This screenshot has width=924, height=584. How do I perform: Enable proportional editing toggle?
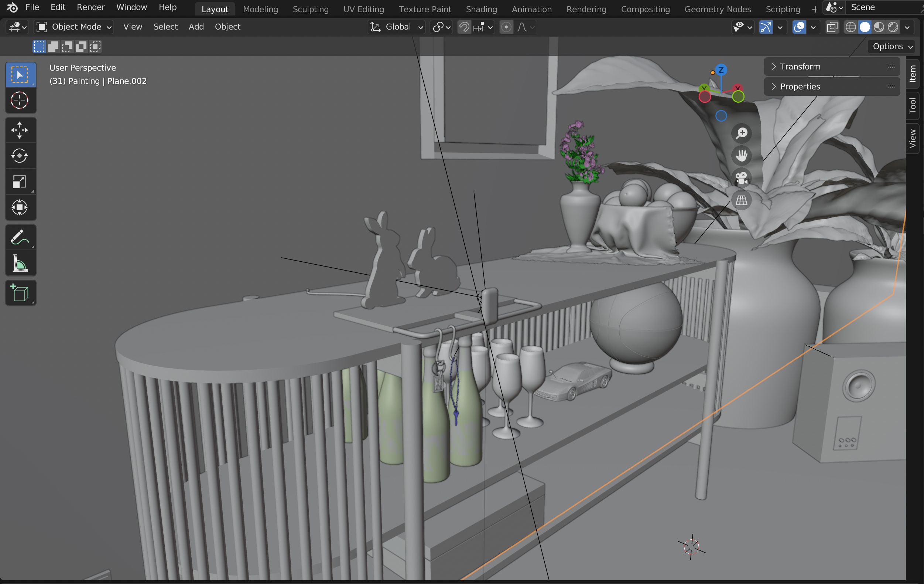click(506, 27)
